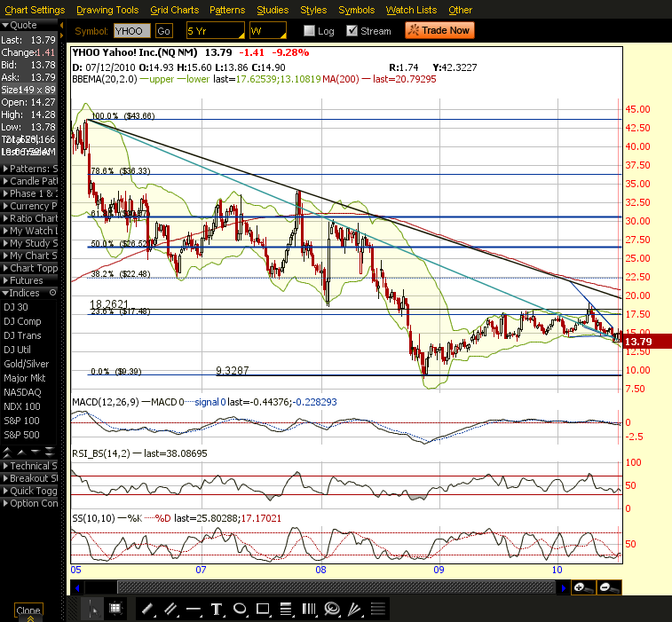Expand the Breakout panel
Screen dimensions: 672x622
point(28,478)
